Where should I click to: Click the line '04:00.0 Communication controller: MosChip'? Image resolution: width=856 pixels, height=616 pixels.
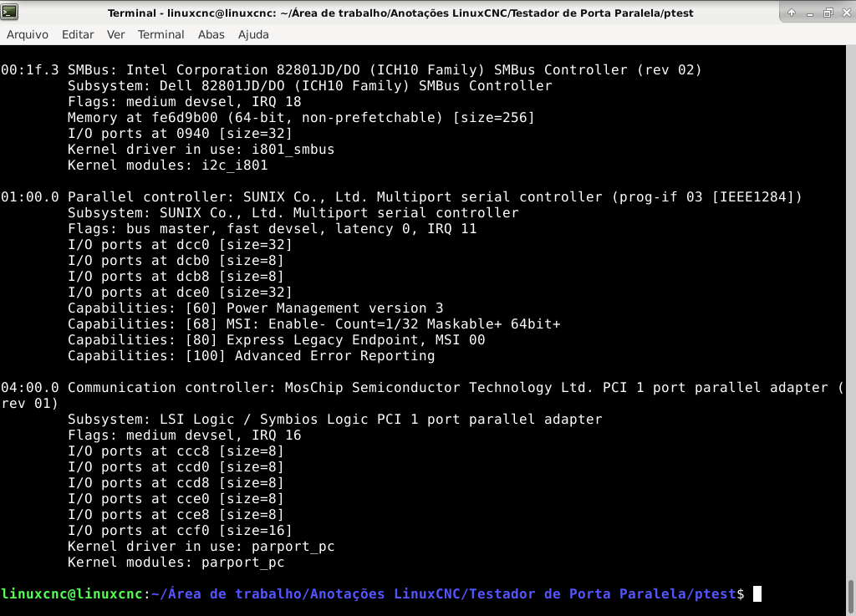point(422,387)
